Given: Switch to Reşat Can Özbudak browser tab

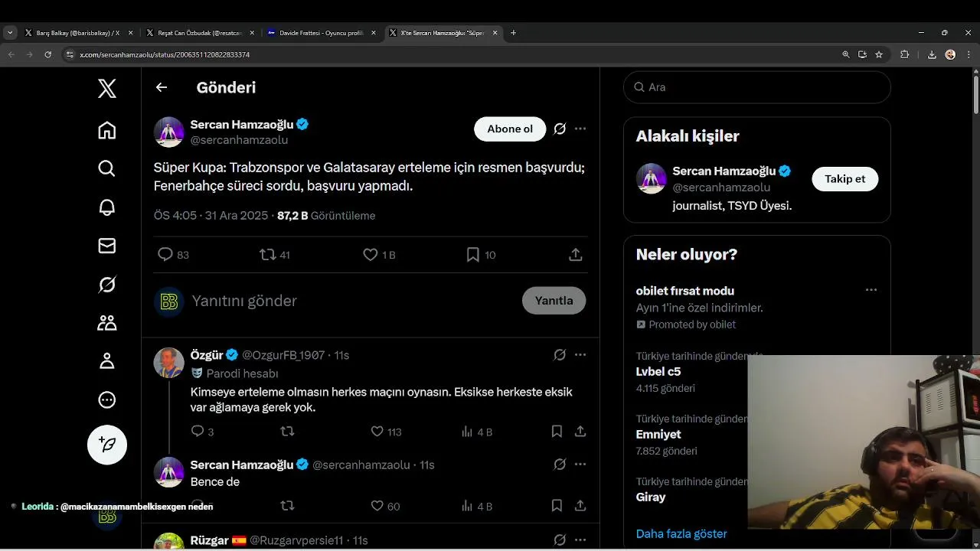Looking at the screenshot, I should (x=199, y=33).
